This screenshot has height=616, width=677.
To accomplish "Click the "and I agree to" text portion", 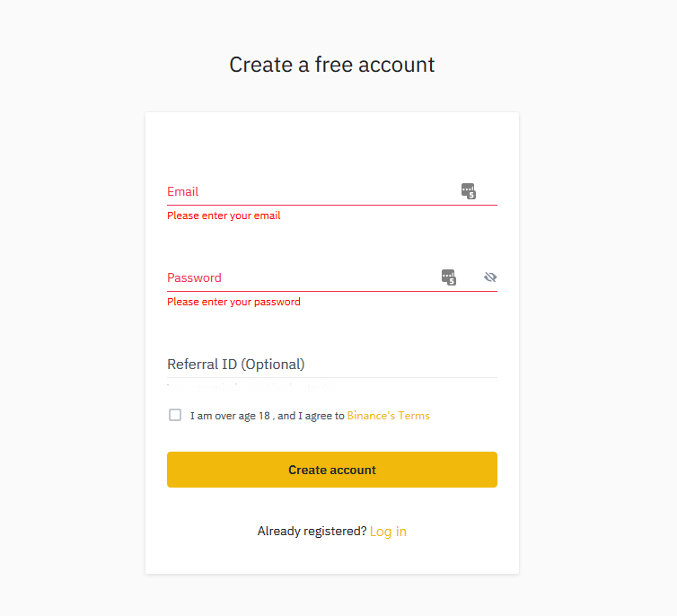I will point(311,416).
